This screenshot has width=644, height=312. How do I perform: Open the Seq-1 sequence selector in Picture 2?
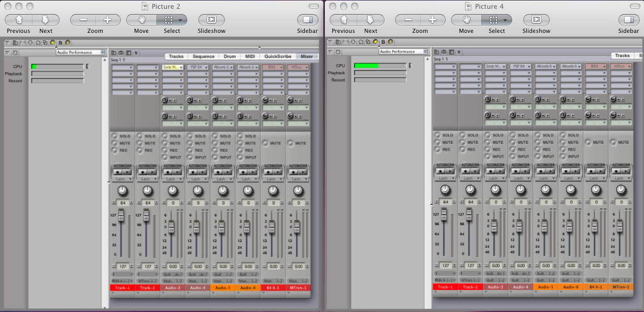tap(118, 60)
